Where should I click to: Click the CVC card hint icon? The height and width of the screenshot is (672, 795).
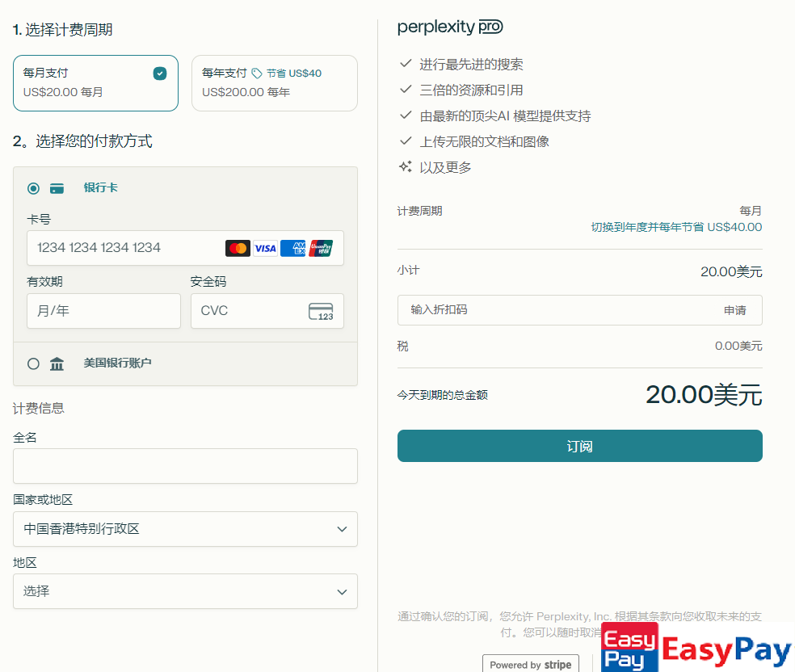[x=321, y=311]
